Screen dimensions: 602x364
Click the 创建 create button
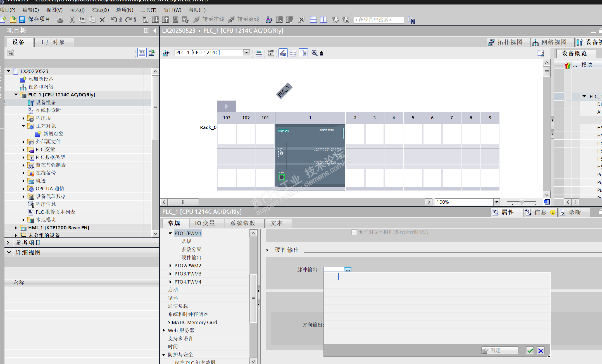(500, 350)
